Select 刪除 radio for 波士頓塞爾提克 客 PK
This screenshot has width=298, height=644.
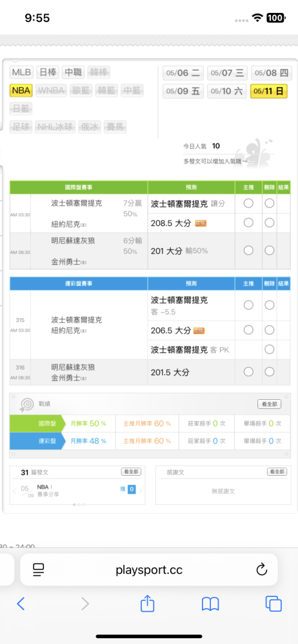pos(269,350)
